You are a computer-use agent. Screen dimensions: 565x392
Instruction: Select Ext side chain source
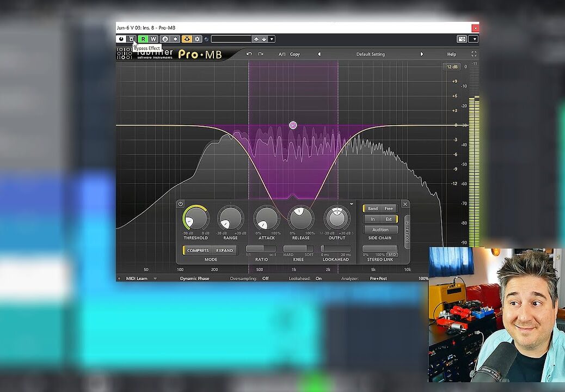[x=389, y=219]
